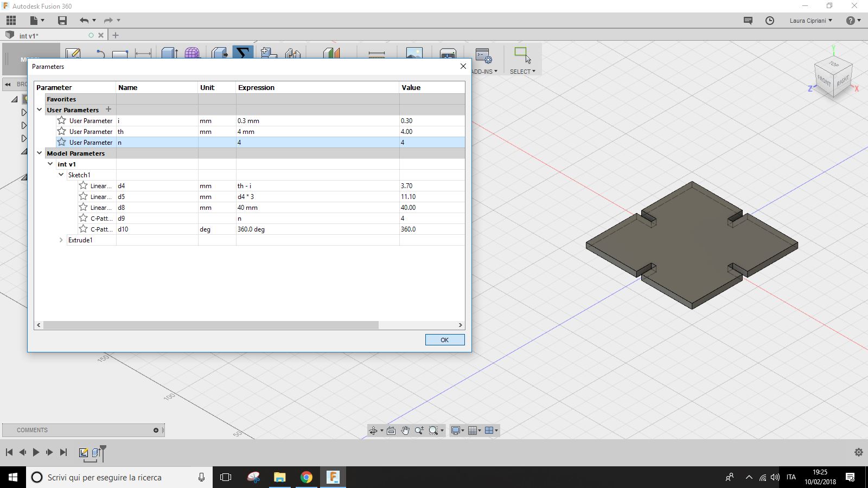
Task: Redo the last undone action
Action: point(108,21)
